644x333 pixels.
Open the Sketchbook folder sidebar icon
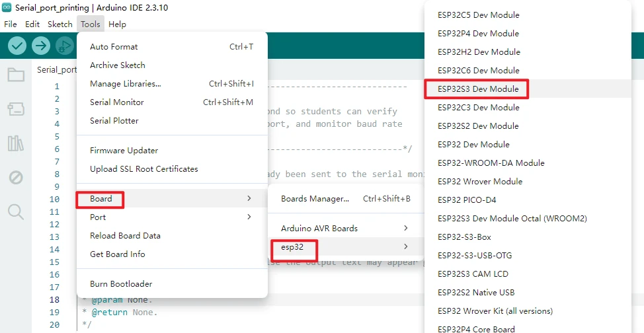pyautogui.click(x=16, y=75)
